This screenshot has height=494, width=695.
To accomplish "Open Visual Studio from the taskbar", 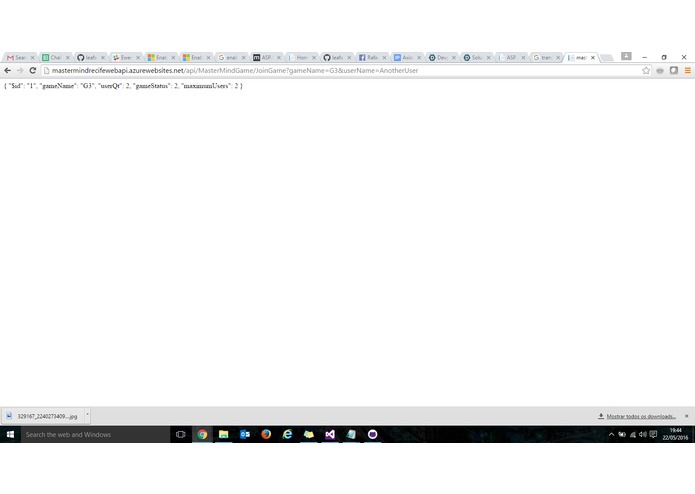I will (330, 434).
